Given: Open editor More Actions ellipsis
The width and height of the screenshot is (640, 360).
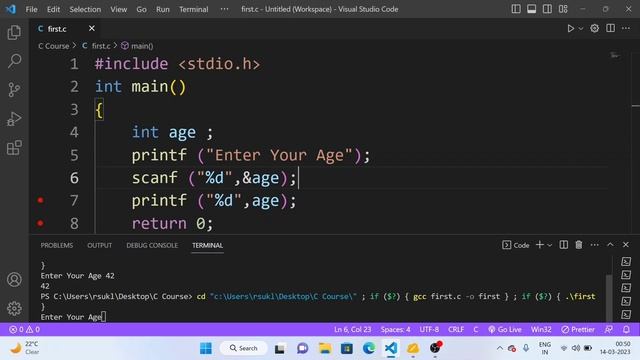Looking at the screenshot, I should pos(626,28).
